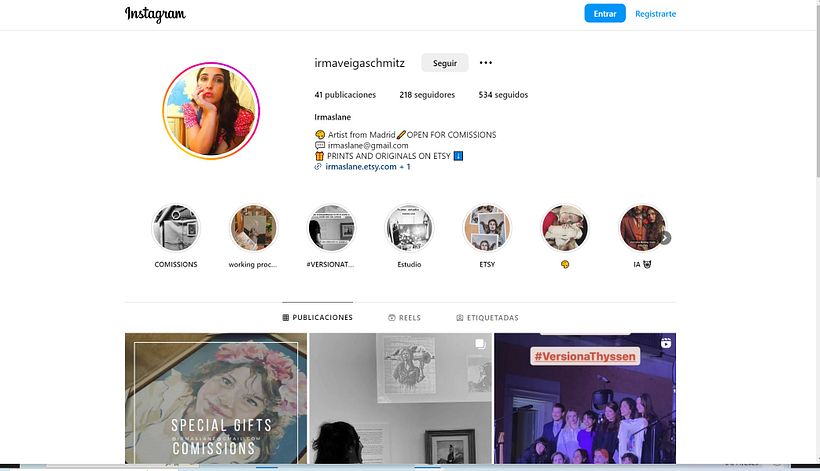Click the Entrar button

605,14
